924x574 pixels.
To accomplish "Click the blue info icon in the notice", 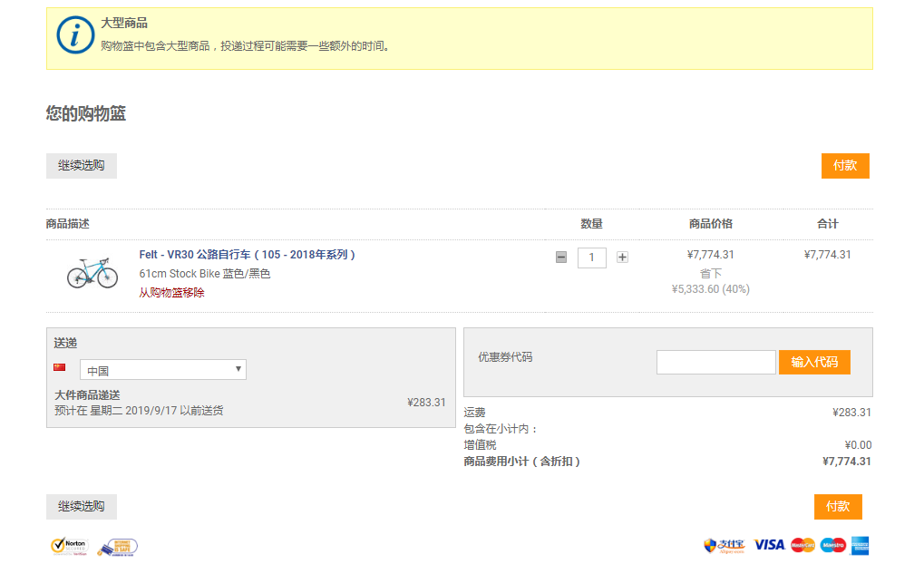I will click(75, 35).
